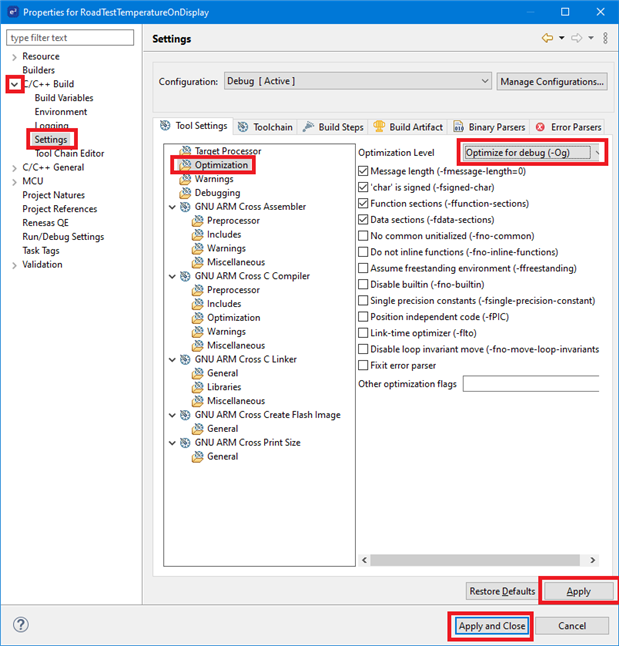Expand the Resource tree node
Image resolution: width=619 pixels, height=646 pixels.
pos(14,57)
